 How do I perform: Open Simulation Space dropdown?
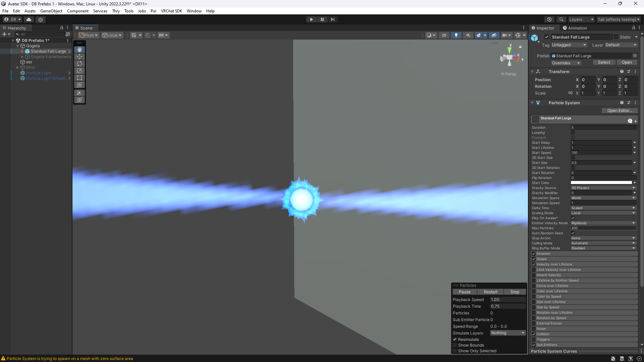[603, 198]
